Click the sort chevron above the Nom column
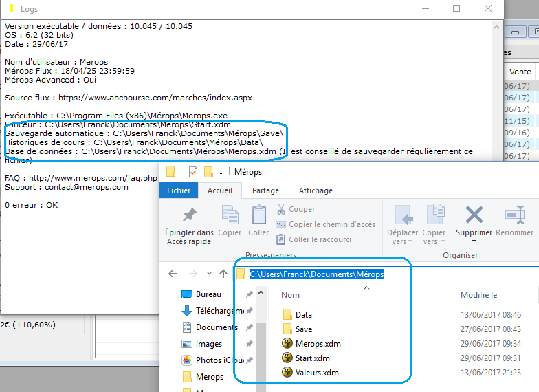 click(367, 287)
